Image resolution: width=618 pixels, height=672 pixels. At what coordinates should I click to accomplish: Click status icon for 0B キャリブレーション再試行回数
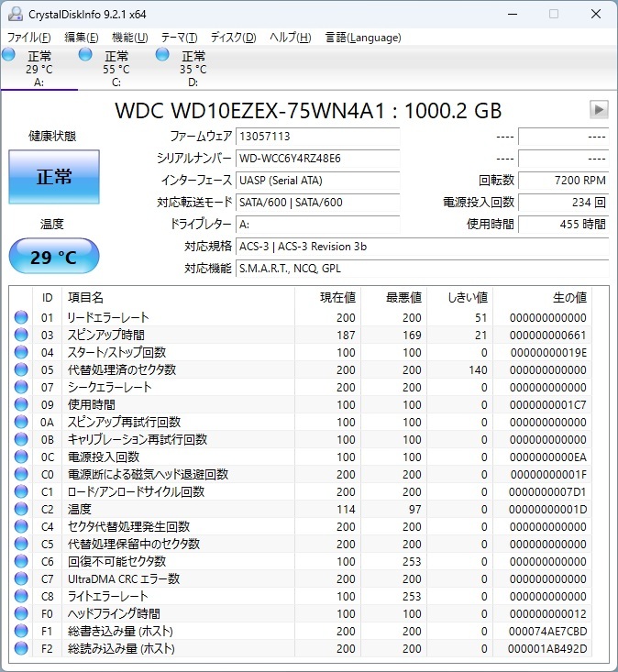[x=21, y=439]
